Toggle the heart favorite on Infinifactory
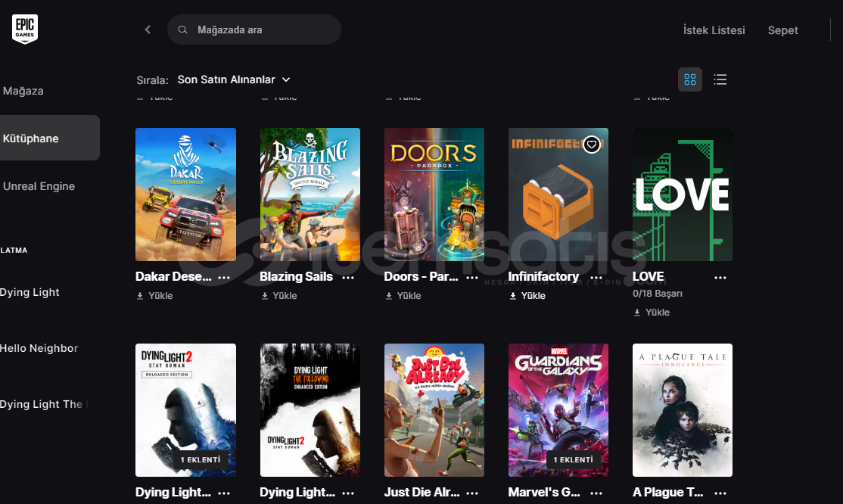The height and width of the screenshot is (504, 843). coord(592,144)
